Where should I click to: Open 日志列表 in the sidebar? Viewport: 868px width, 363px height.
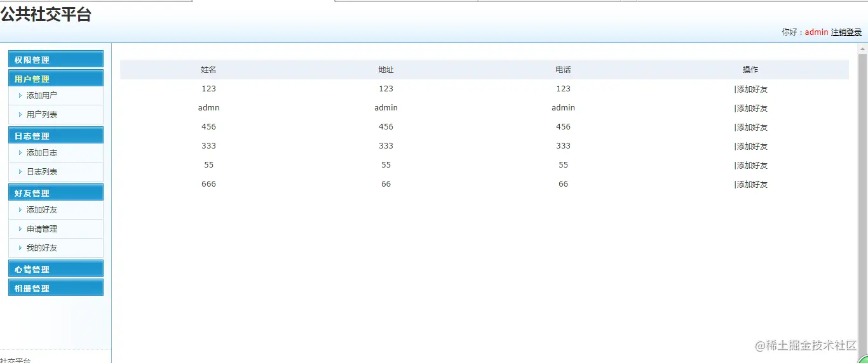click(42, 172)
